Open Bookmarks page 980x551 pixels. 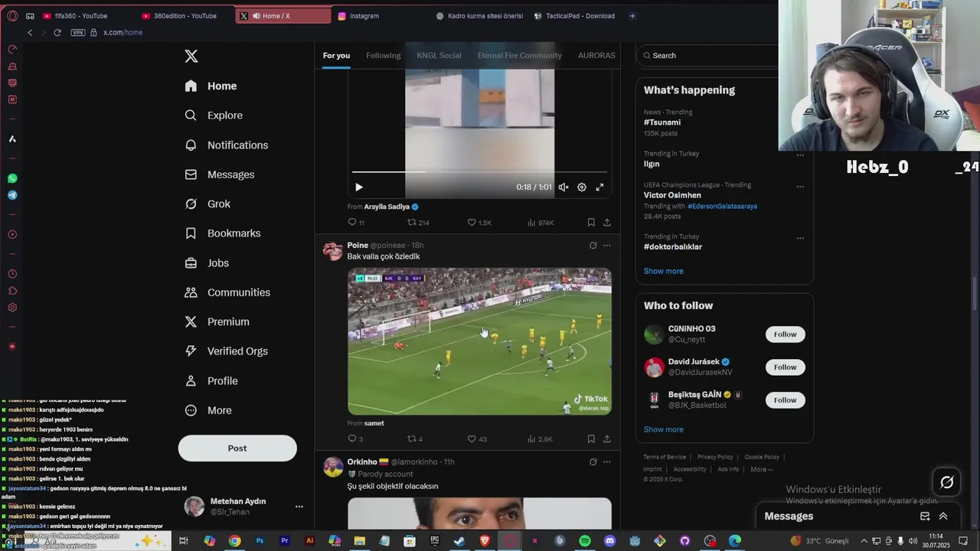pyautogui.click(x=223, y=233)
